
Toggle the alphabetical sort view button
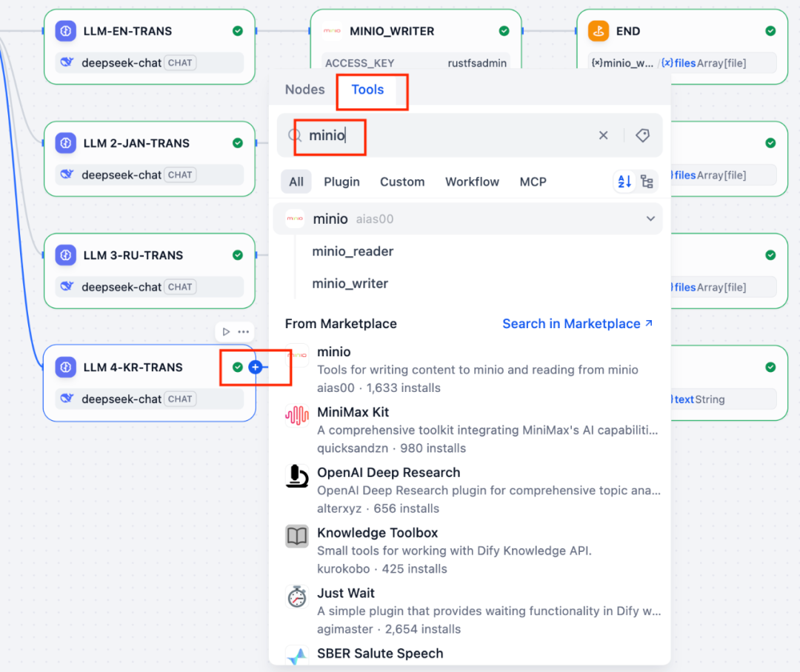(624, 182)
